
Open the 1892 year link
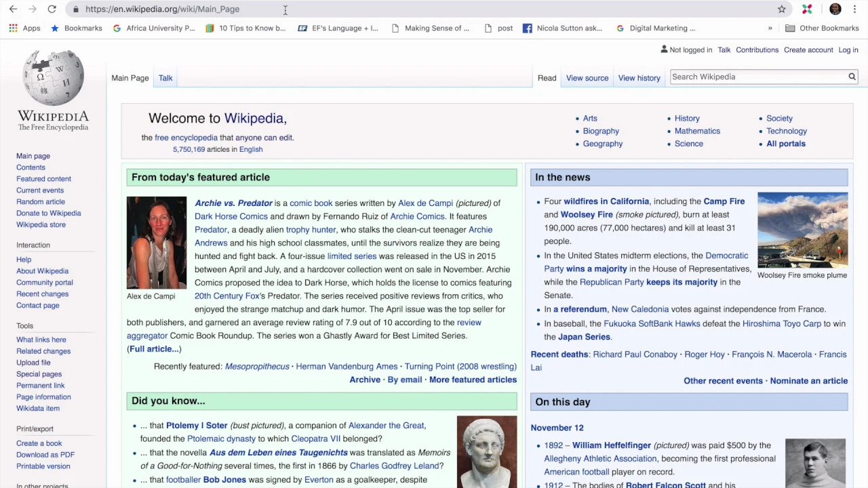[554, 446]
